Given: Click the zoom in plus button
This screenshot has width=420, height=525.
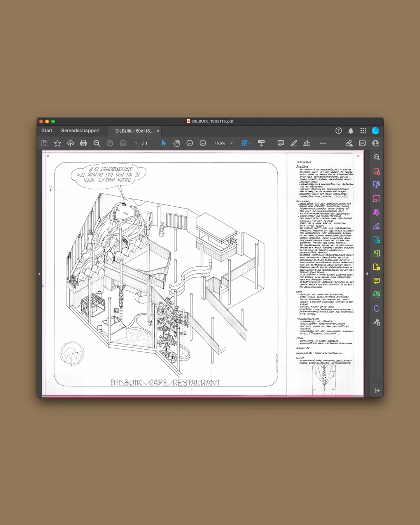Looking at the screenshot, I should coord(203,143).
